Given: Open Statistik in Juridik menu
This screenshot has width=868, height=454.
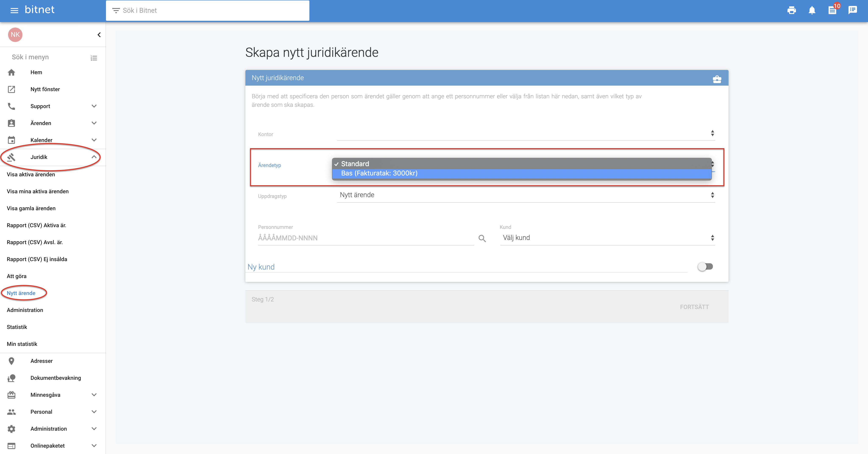Looking at the screenshot, I should tap(17, 327).
